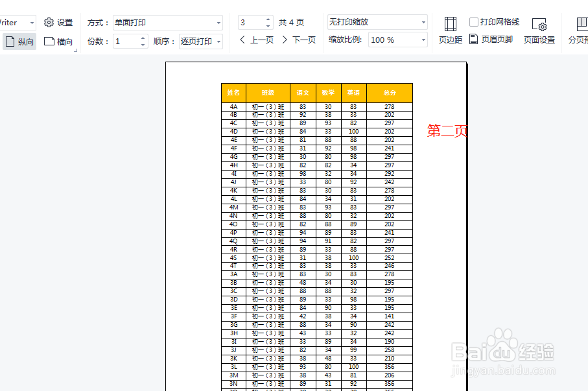The image size is (588, 391).
Task: Click the 班级 header cell
Action: click(x=268, y=93)
